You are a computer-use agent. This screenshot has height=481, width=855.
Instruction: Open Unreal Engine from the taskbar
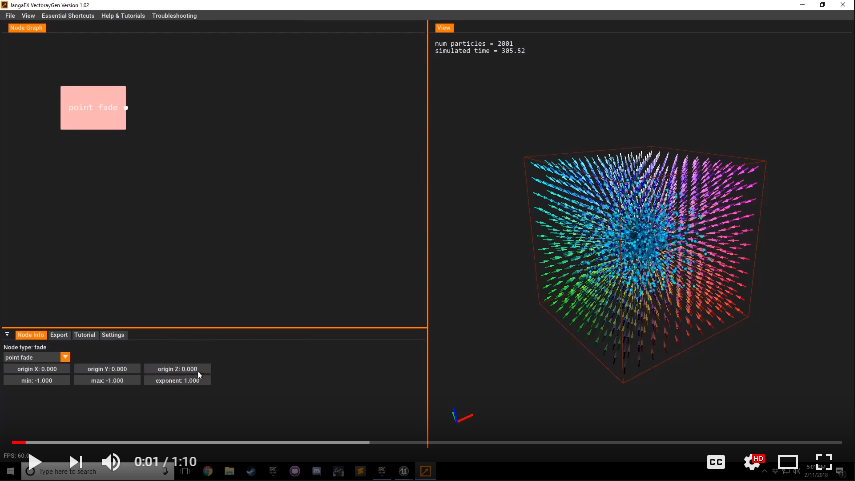(404, 471)
